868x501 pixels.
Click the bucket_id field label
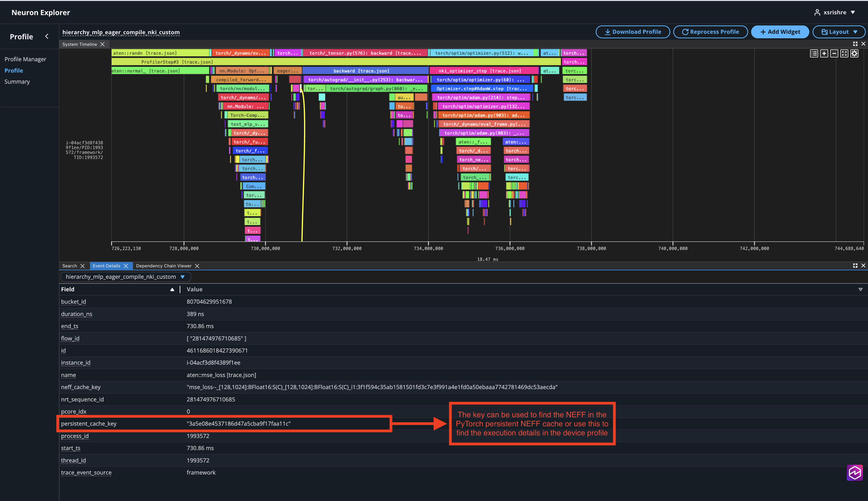[74, 302]
